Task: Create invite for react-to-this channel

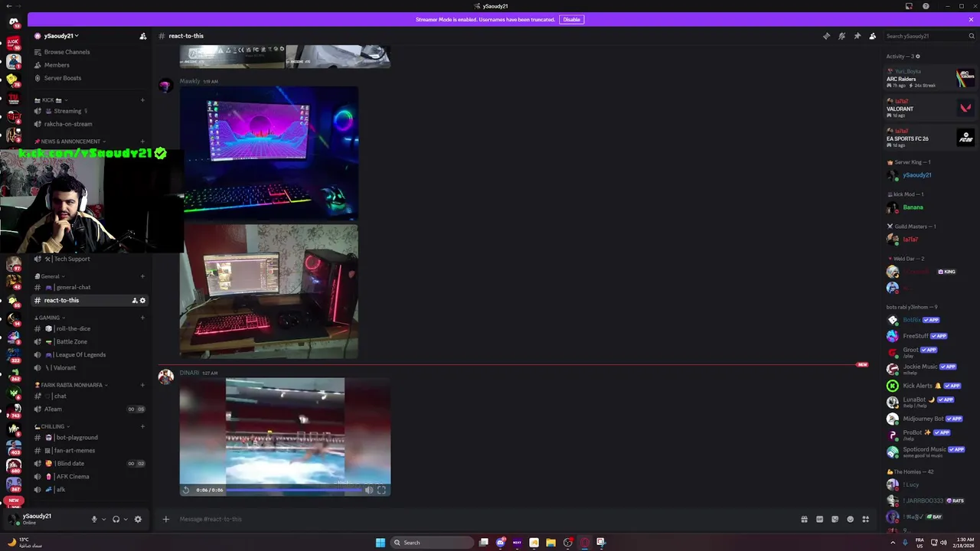Action: click(x=135, y=301)
